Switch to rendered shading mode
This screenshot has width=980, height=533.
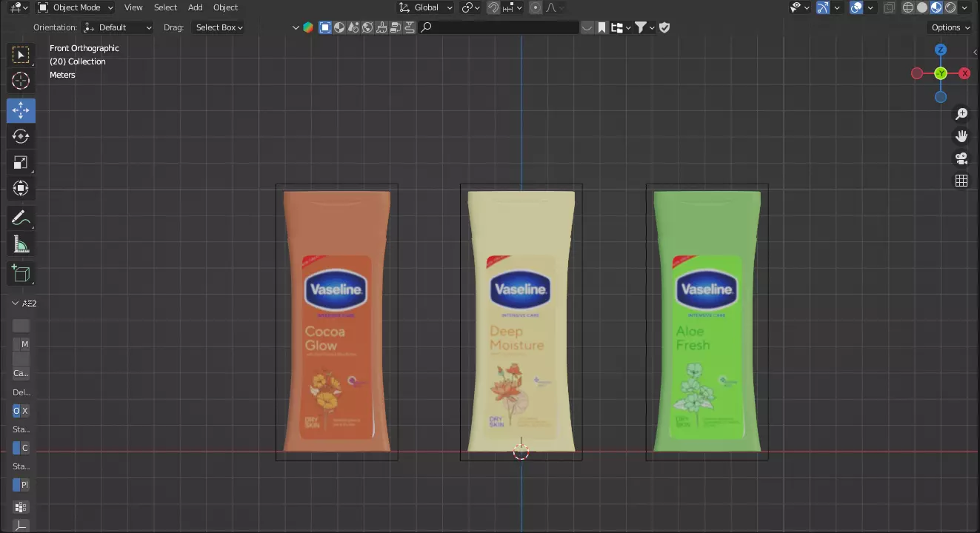(x=950, y=7)
